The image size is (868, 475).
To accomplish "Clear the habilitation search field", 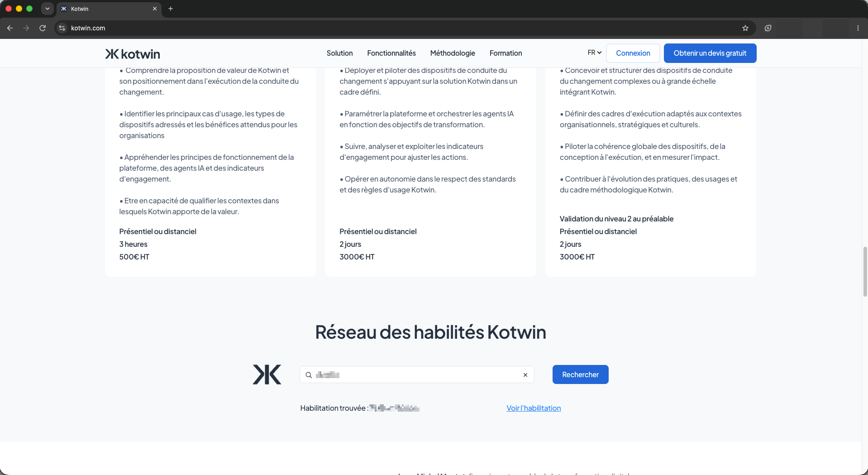I will tap(525, 375).
